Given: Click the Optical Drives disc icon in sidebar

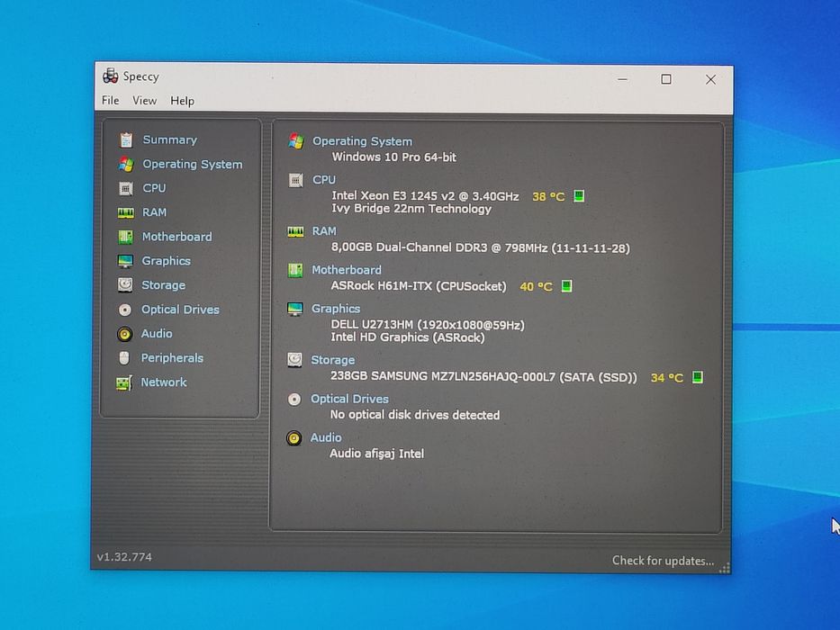Looking at the screenshot, I should tap(125, 310).
